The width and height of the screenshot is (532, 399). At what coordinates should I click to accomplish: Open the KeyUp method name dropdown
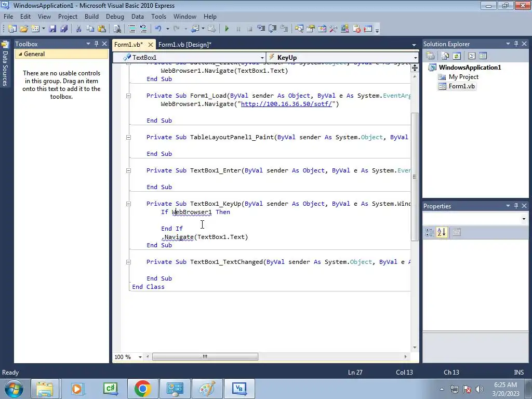tap(415, 58)
